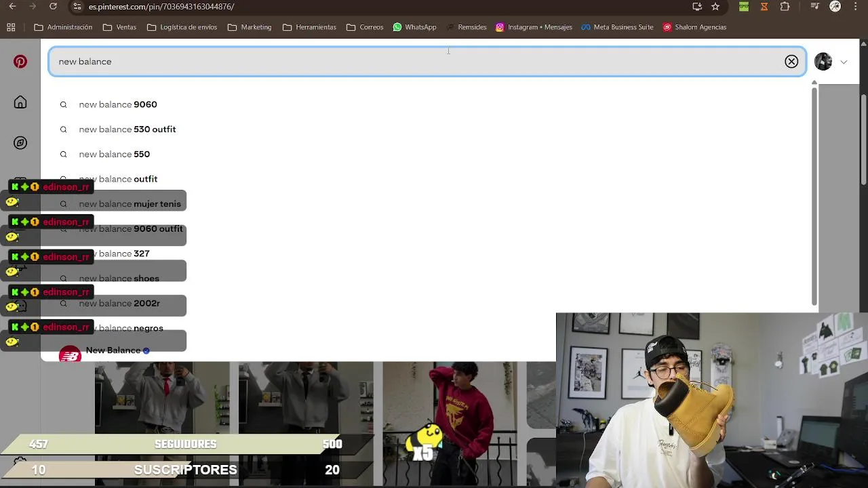Open the Ventas bookmarks folder

119,27
